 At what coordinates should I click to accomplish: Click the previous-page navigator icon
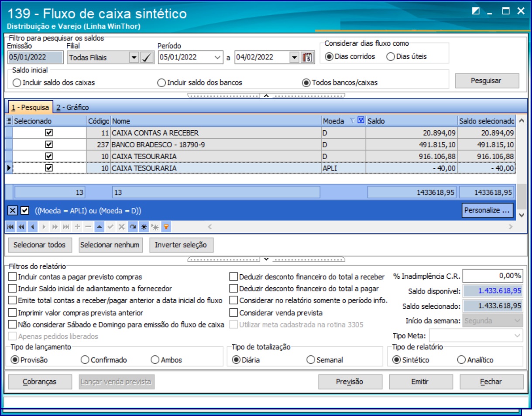click(21, 227)
